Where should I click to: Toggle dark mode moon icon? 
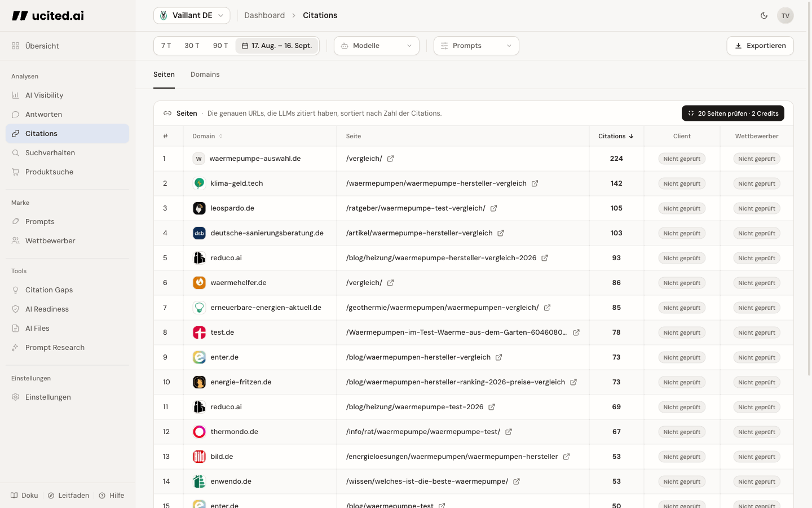pyautogui.click(x=764, y=16)
